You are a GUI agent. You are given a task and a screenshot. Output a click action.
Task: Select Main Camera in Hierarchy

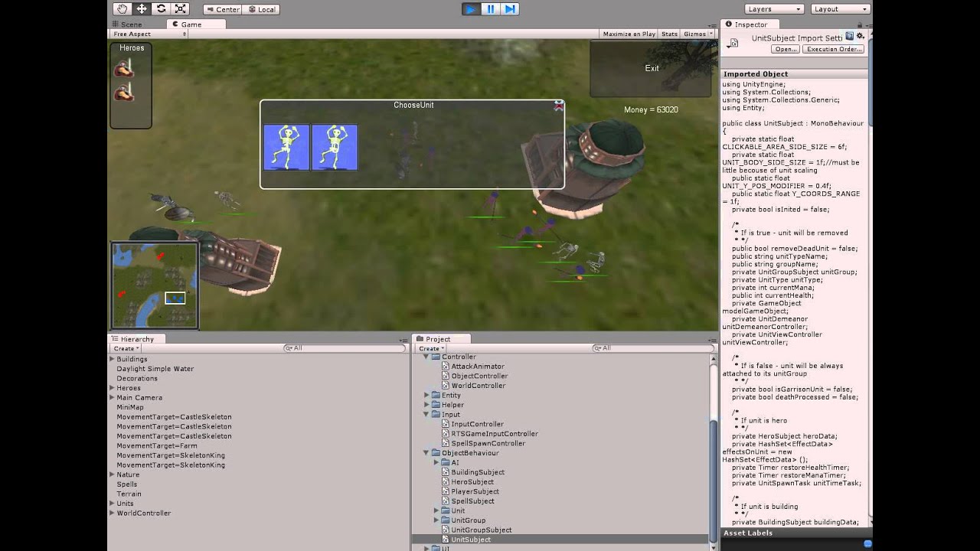pos(139,397)
